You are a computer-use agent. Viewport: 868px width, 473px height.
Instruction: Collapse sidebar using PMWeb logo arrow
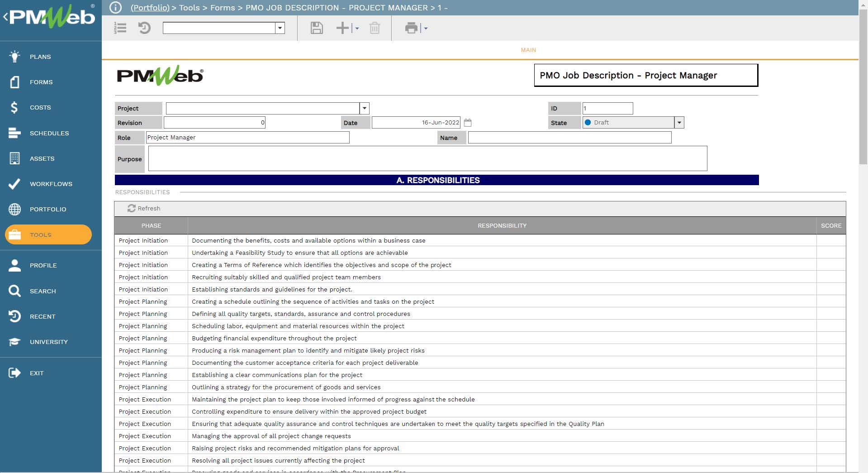point(5,17)
